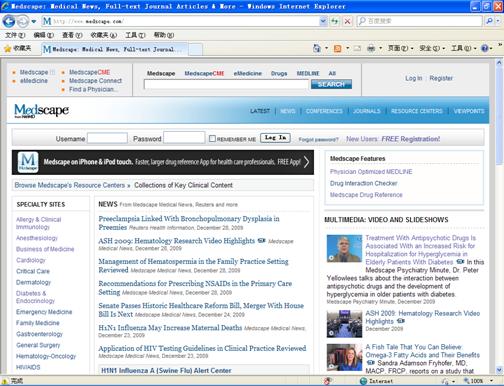Open the Page (页面) command bar dropdown
Screen dimensions: 504x386
click(400, 49)
